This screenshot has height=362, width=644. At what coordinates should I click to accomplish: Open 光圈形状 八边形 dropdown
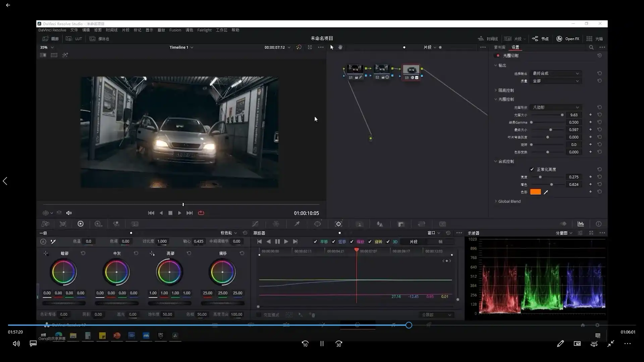[x=556, y=107]
